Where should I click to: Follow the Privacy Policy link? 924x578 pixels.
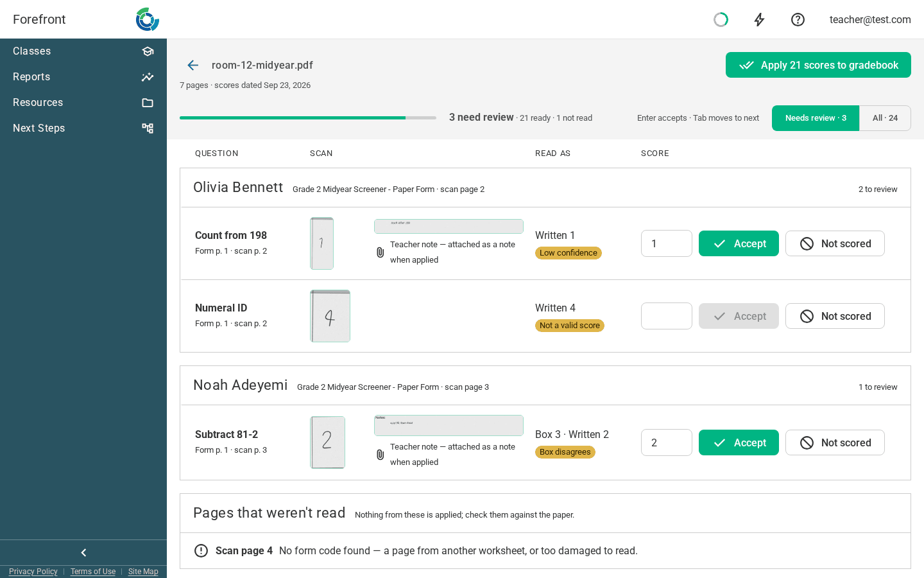pyautogui.click(x=33, y=572)
